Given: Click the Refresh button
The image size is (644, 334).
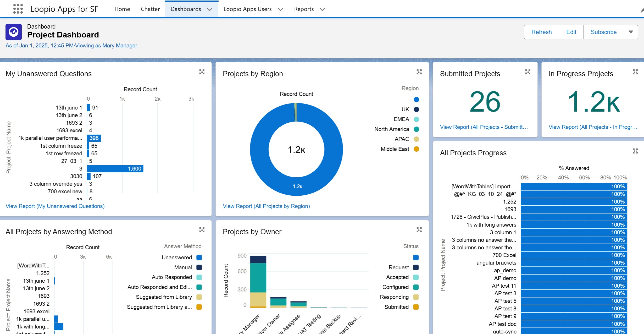Looking at the screenshot, I should [x=542, y=32].
